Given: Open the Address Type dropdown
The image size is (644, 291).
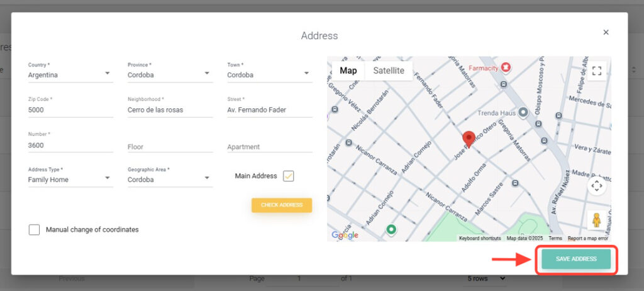Looking at the screenshot, I should (70, 180).
